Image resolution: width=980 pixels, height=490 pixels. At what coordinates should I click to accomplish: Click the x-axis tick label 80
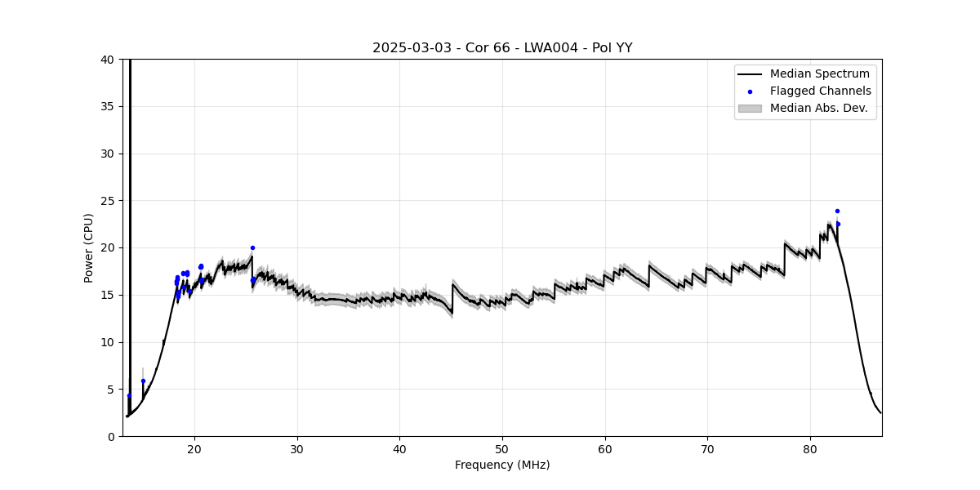coord(810,448)
